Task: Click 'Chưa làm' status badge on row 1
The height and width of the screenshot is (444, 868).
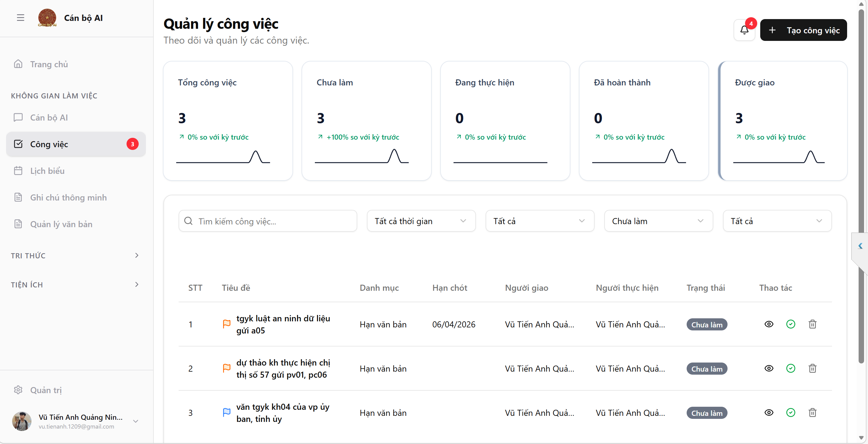Action: click(x=707, y=324)
